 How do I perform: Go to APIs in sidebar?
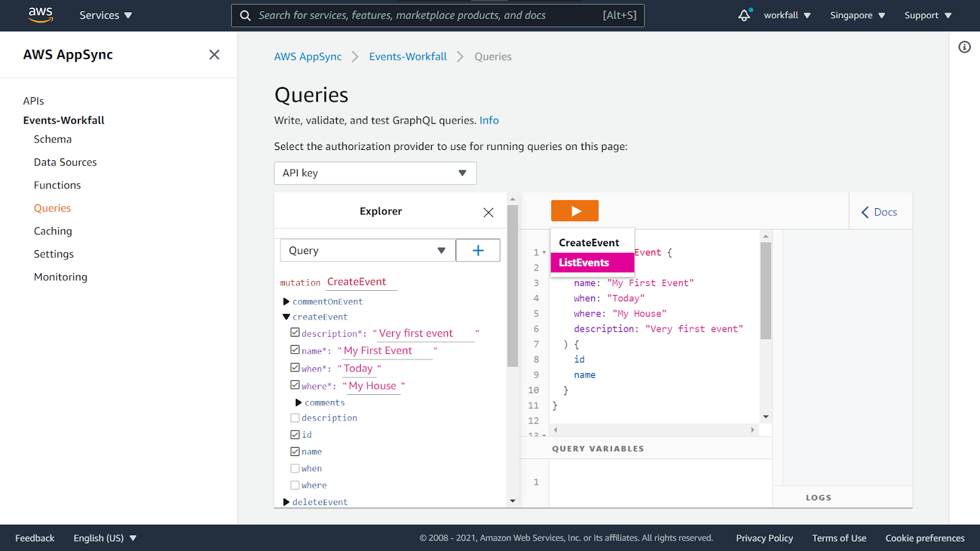(x=34, y=101)
